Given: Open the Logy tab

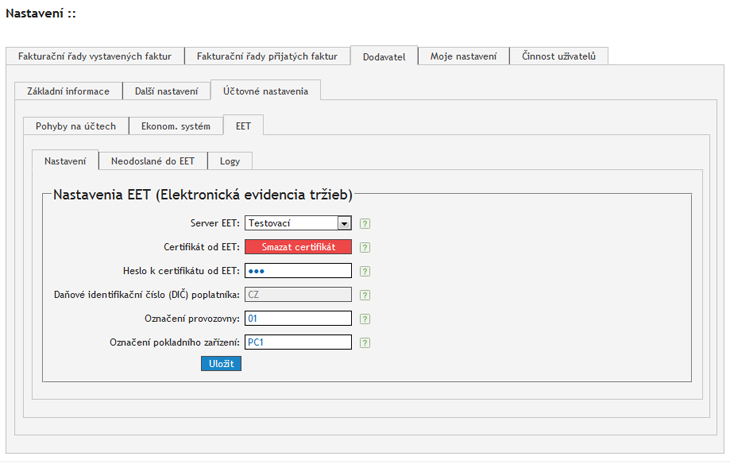Looking at the screenshot, I should click(x=230, y=161).
